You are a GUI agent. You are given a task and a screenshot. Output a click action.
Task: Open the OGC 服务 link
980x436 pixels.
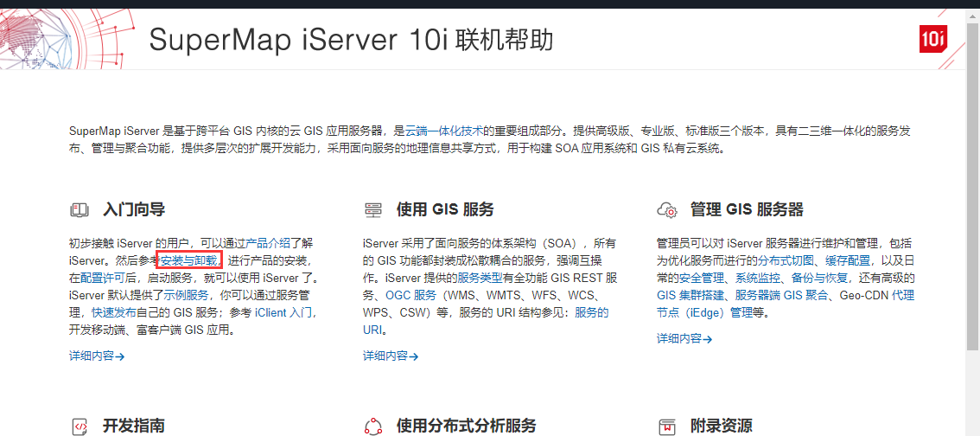tap(410, 295)
